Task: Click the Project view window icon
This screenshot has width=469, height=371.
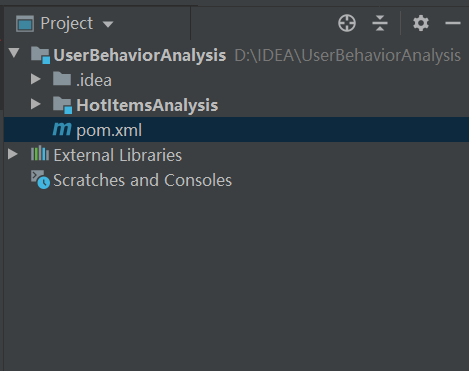Action: click(25, 24)
